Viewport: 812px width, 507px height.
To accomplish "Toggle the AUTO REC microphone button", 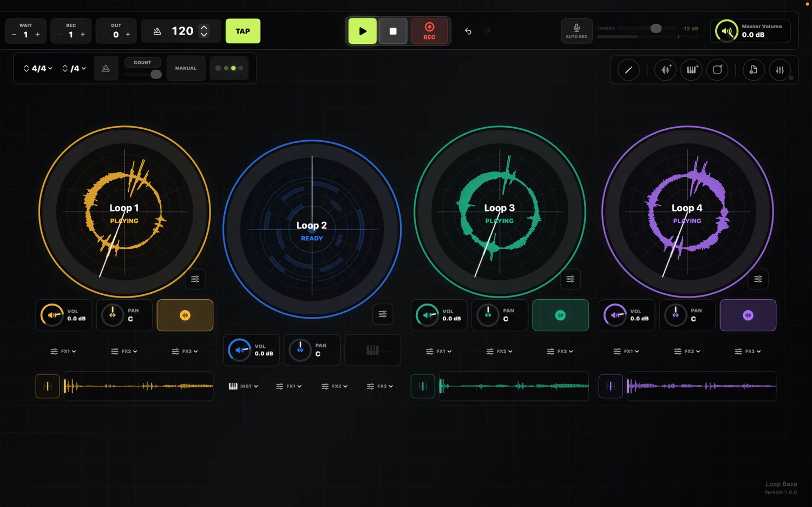I will click(x=577, y=31).
